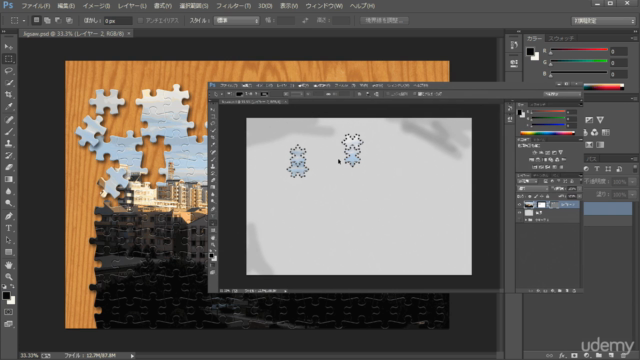Click the foreground swatch in Color panel
The height and width of the screenshot is (360, 640).
point(530,51)
